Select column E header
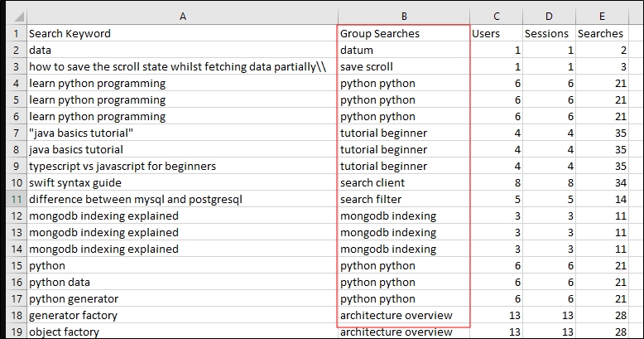The height and width of the screenshot is (339, 644). 600,16
